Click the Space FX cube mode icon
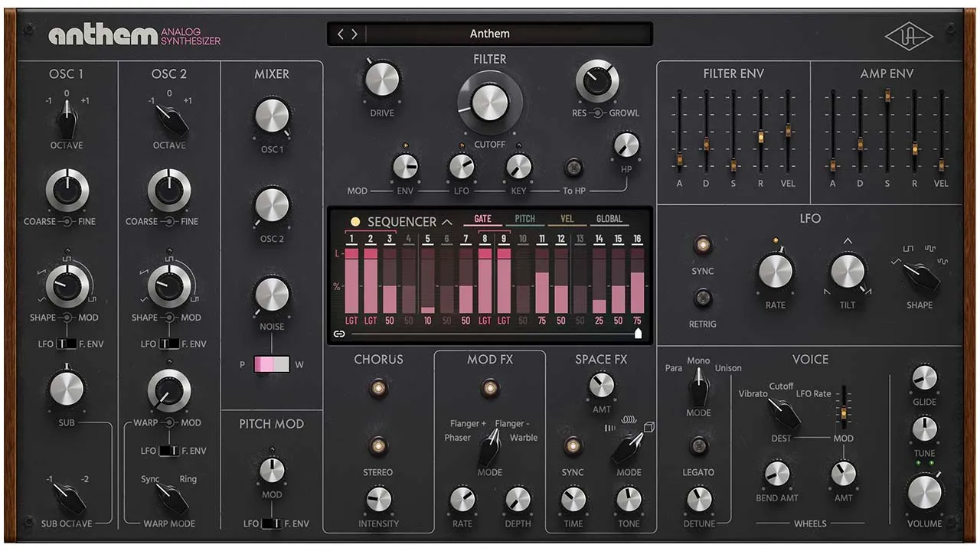The width and height of the screenshot is (980, 551). click(649, 427)
